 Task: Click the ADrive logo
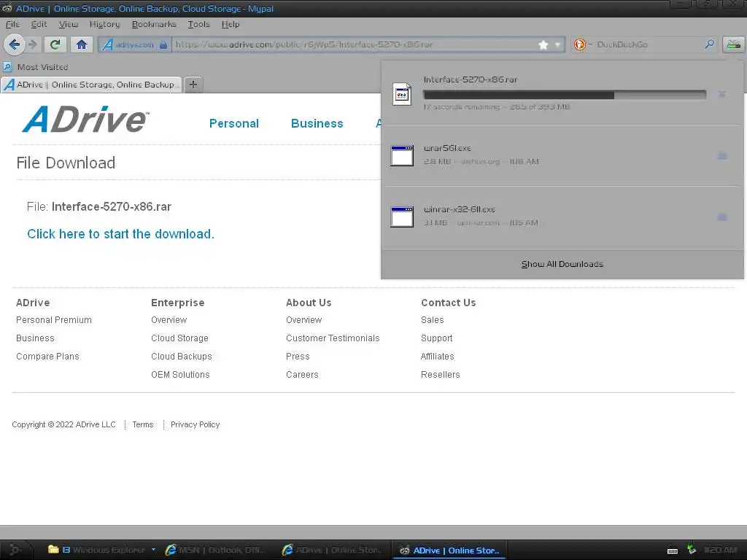coord(86,119)
